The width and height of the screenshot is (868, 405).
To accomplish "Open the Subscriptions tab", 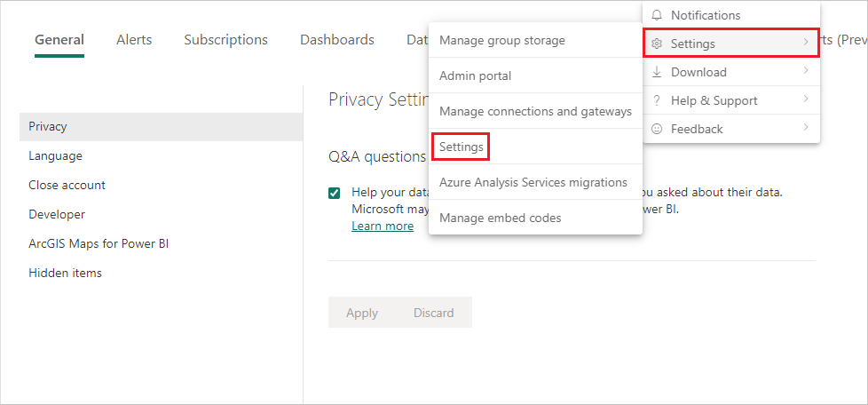I will click(225, 40).
